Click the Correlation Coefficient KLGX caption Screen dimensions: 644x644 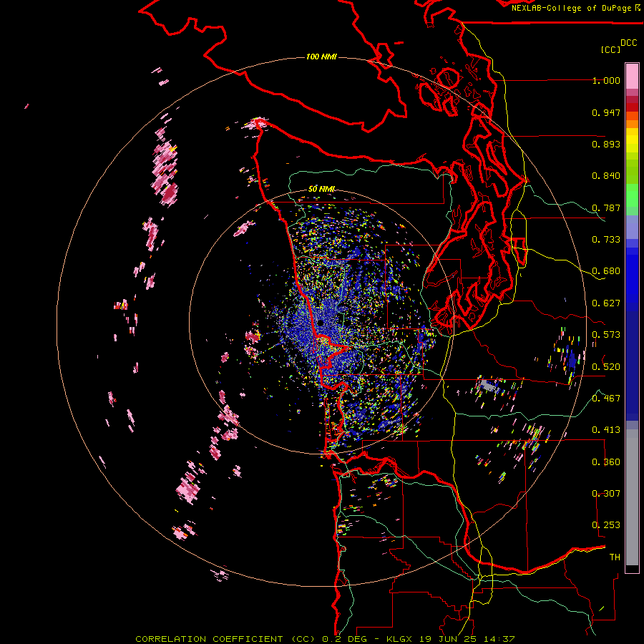325,639
